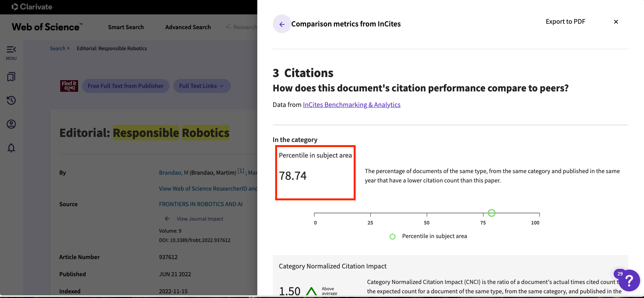644x298 pixels.
Task: Open the search history clock icon
Action: point(11,100)
